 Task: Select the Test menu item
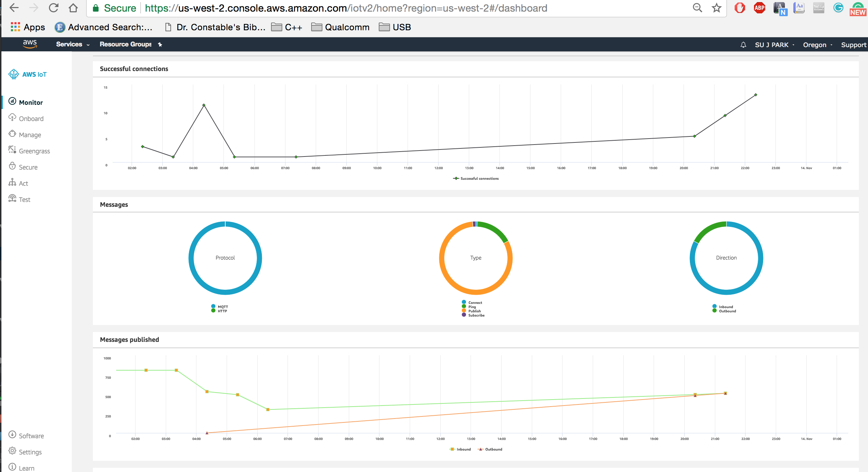(x=25, y=199)
